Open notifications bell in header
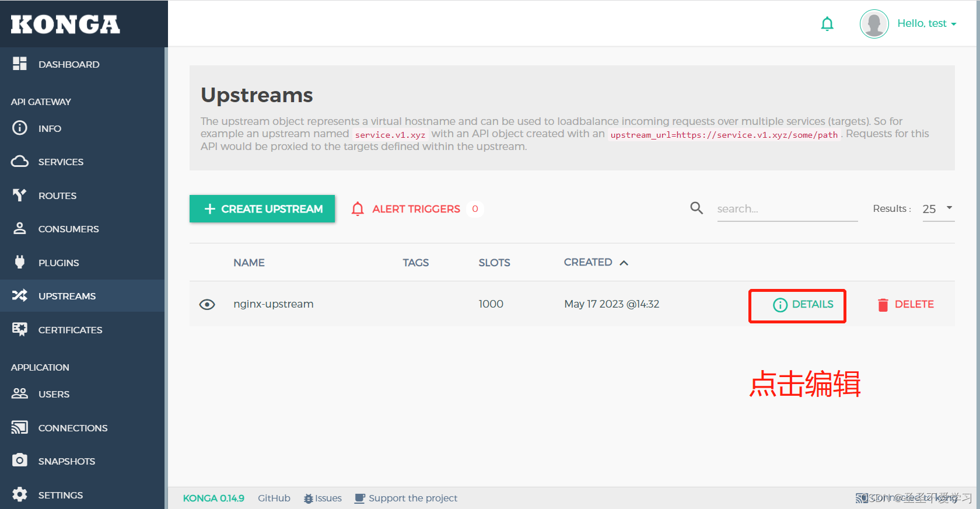Image resolution: width=980 pixels, height=509 pixels. click(827, 24)
